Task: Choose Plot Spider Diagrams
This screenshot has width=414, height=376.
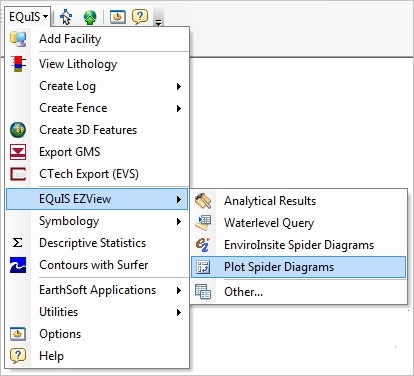Action: [x=299, y=267]
